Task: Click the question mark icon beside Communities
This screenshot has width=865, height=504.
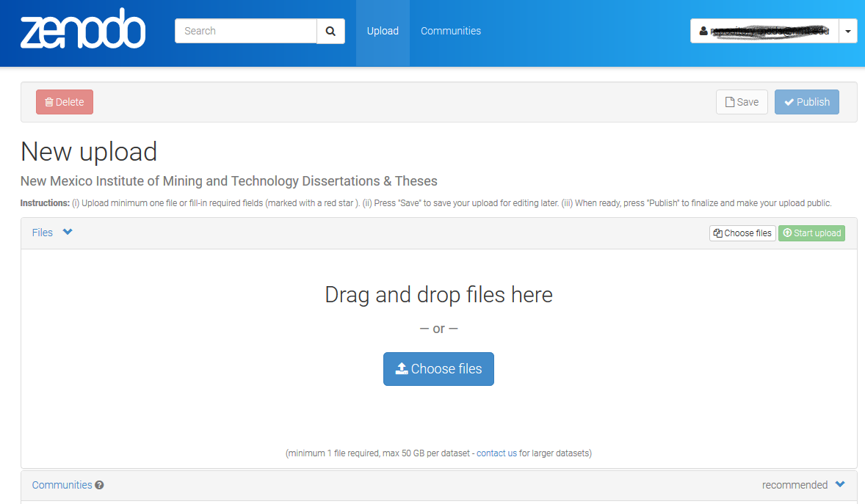Action: point(99,485)
